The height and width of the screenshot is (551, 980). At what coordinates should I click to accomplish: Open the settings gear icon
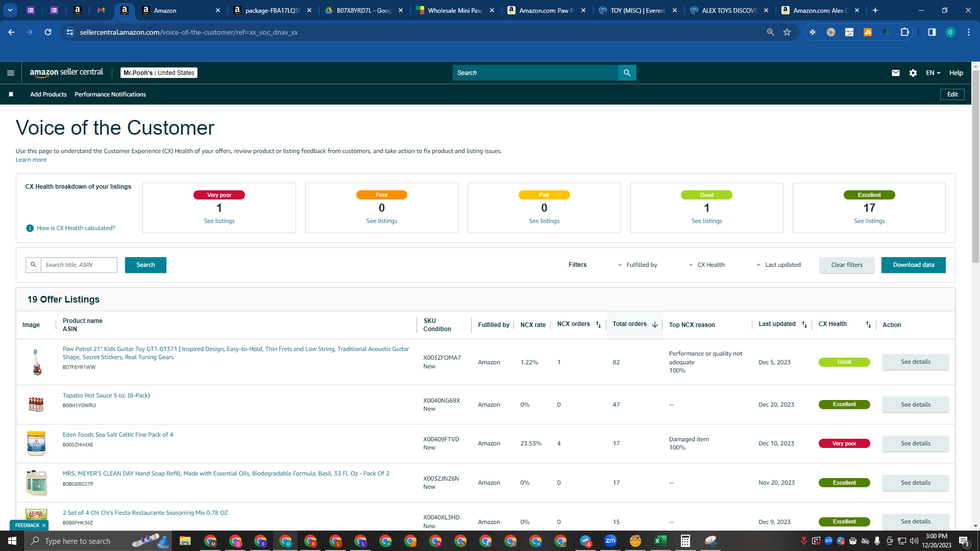pos(913,73)
